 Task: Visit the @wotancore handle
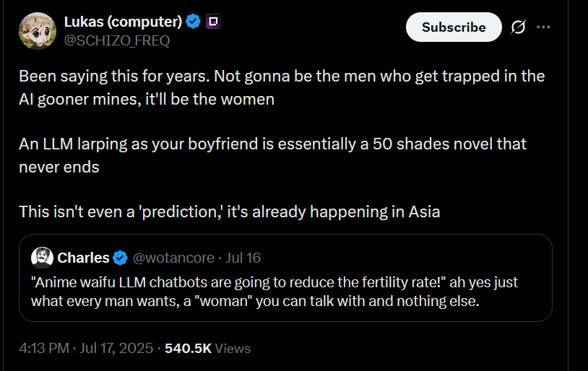pyautogui.click(x=173, y=258)
